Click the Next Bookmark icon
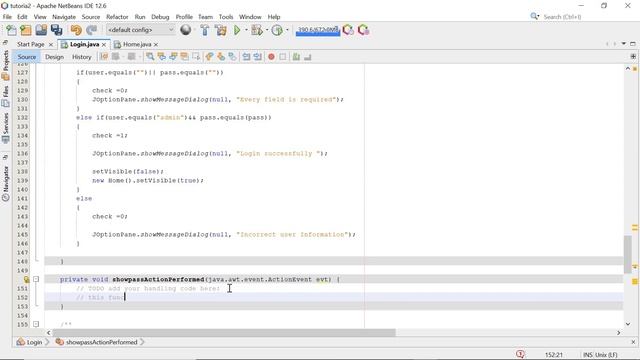 click(x=221, y=57)
